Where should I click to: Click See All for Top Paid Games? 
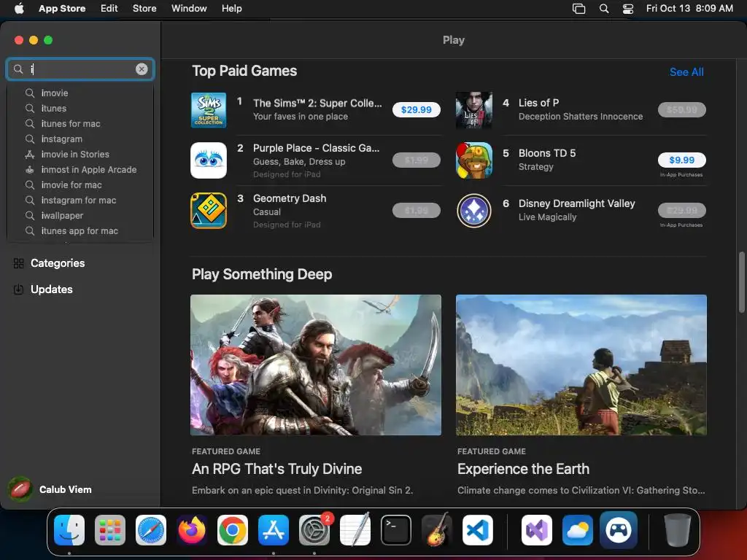pyautogui.click(x=686, y=72)
